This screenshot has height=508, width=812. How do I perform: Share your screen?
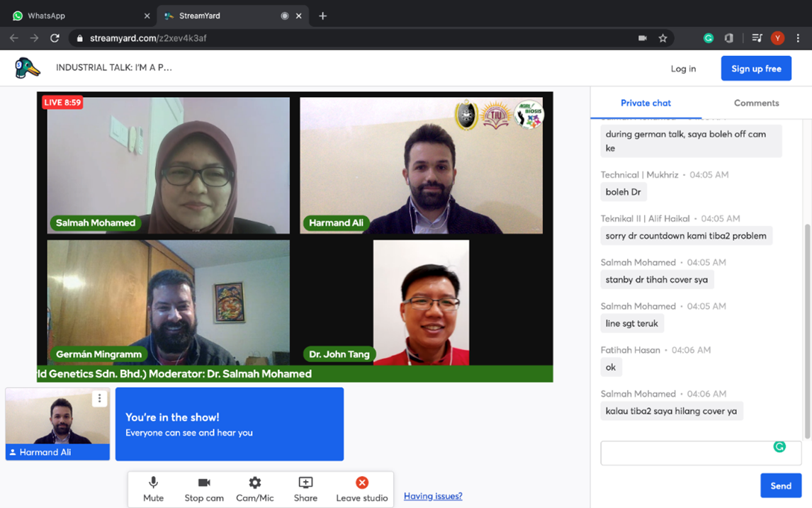click(x=305, y=489)
